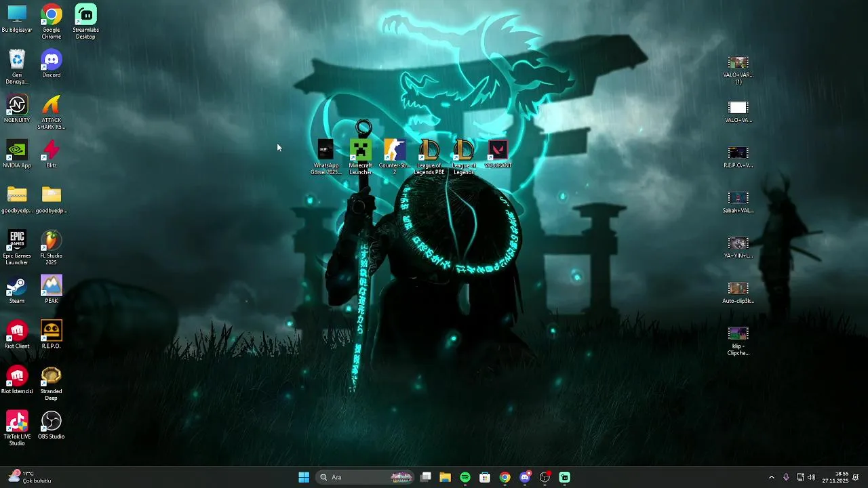Select the Auto-clip3k... video file
Image resolution: width=868 pixels, height=488 pixels.
pyautogui.click(x=738, y=293)
